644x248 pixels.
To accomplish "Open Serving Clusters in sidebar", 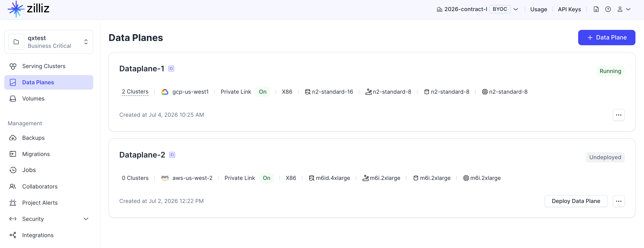I will [49, 66].
